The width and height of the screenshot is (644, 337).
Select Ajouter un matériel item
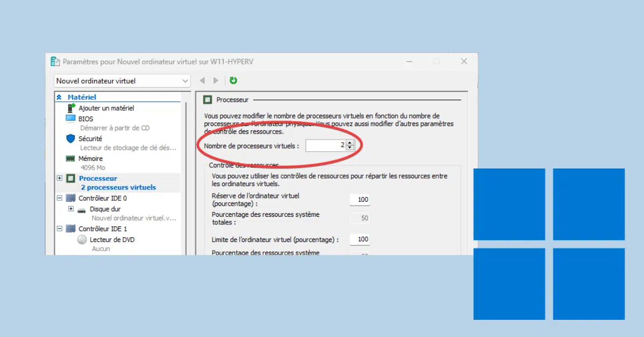pyautogui.click(x=106, y=108)
